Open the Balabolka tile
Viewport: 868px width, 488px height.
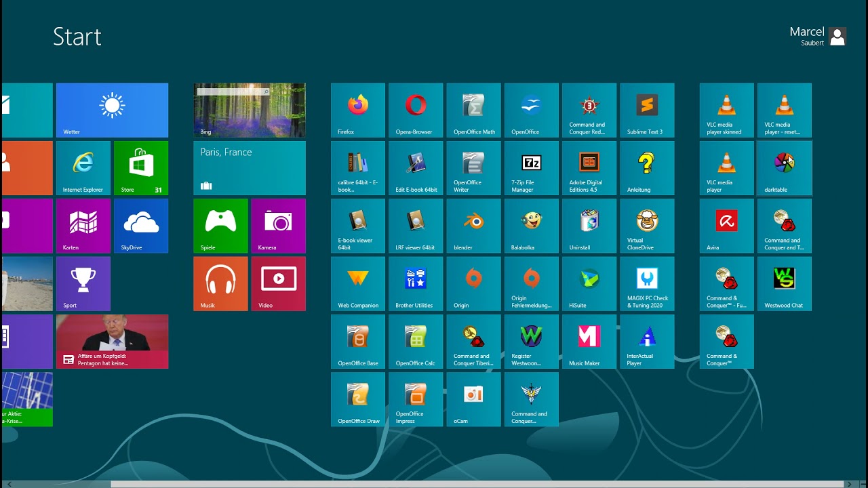[532, 226]
